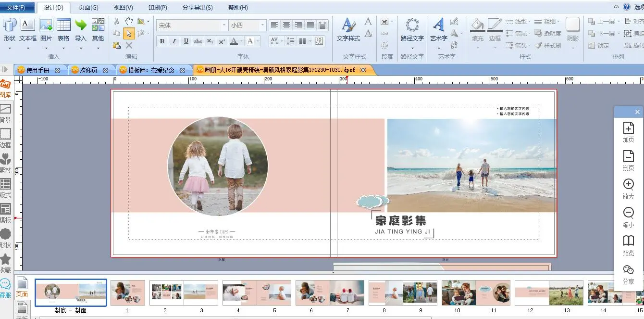Select the page 2-3 spread thumbnail
The height and width of the screenshot is (319, 644).
coord(184,293)
